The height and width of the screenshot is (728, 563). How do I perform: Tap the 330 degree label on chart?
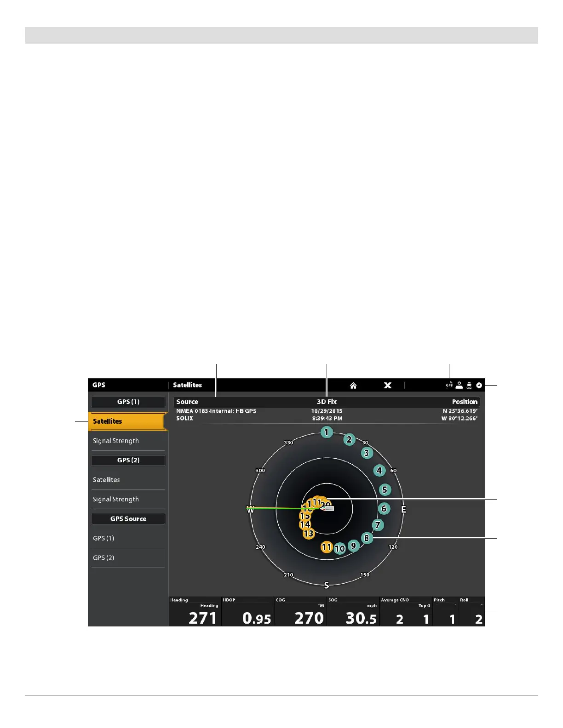[x=288, y=443]
